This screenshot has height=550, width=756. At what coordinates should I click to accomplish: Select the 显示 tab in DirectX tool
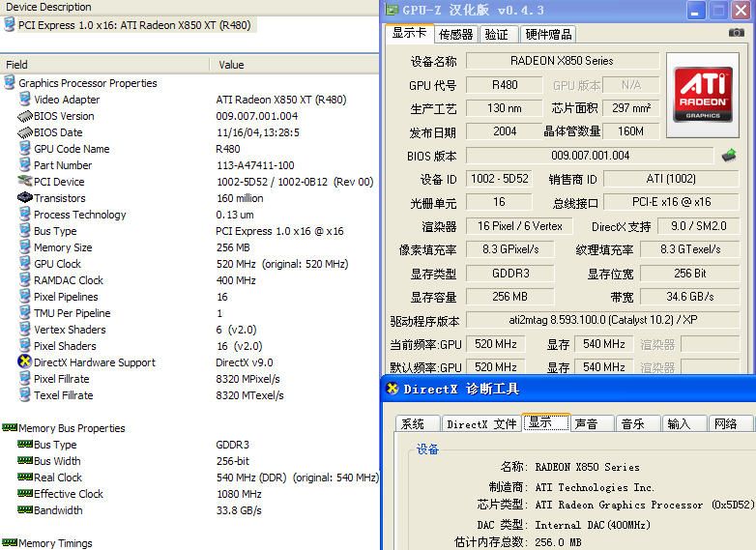click(x=546, y=422)
